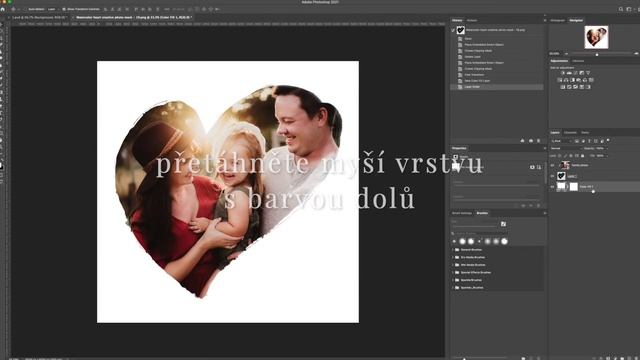The image size is (640, 360).
Task: Switch to the Brush Settings tab
Action: (x=462, y=213)
